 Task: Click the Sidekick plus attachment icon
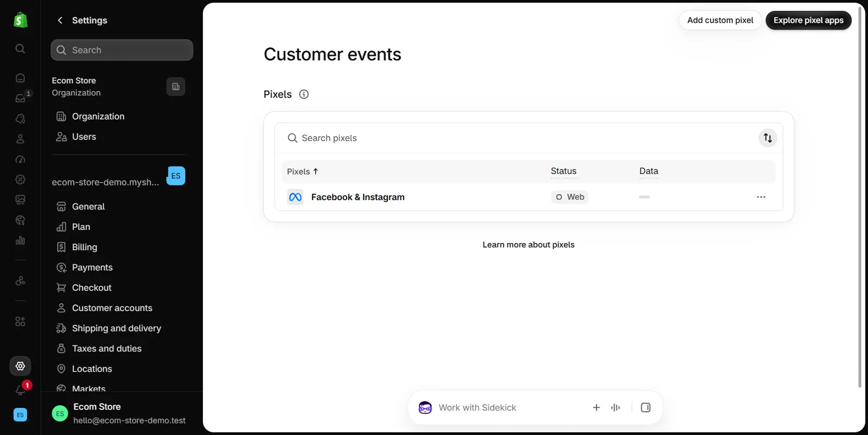(x=596, y=407)
